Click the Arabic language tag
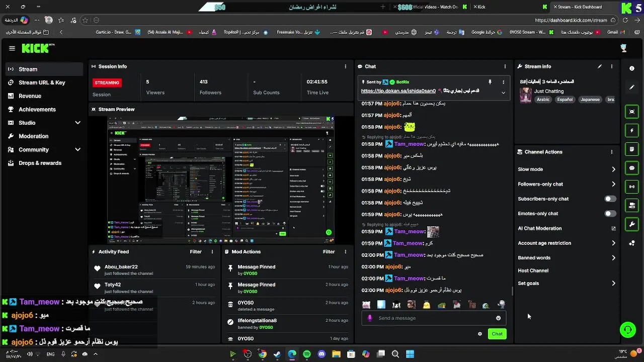The width and height of the screenshot is (644, 362). click(x=543, y=100)
